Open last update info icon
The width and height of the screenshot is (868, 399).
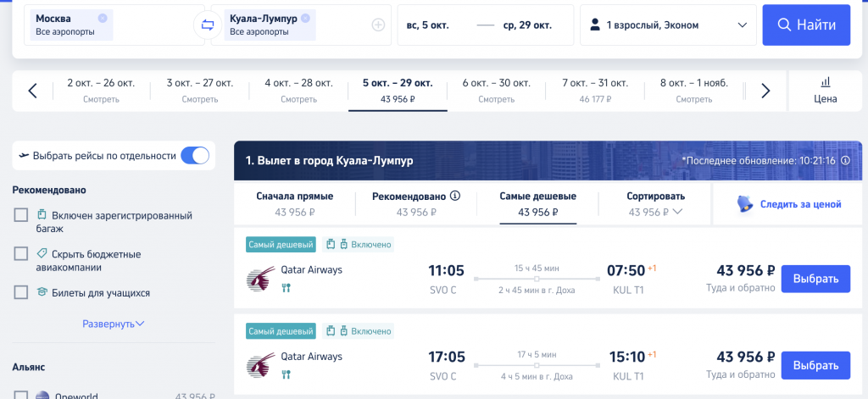845,160
